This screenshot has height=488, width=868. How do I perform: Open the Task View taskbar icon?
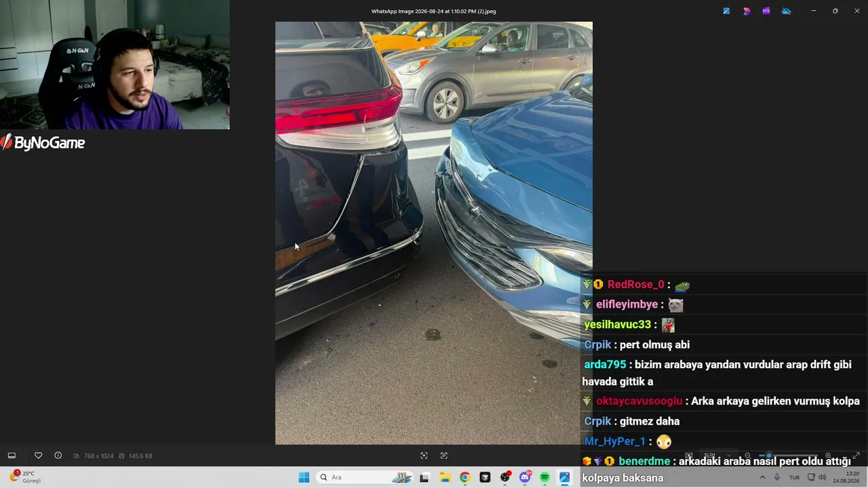point(425,477)
